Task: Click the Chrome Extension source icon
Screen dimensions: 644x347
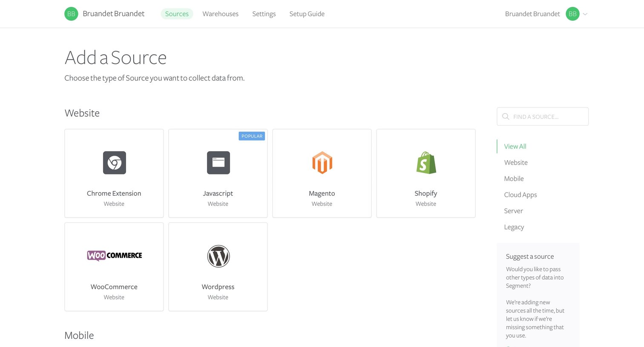Action: click(x=115, y=162)
